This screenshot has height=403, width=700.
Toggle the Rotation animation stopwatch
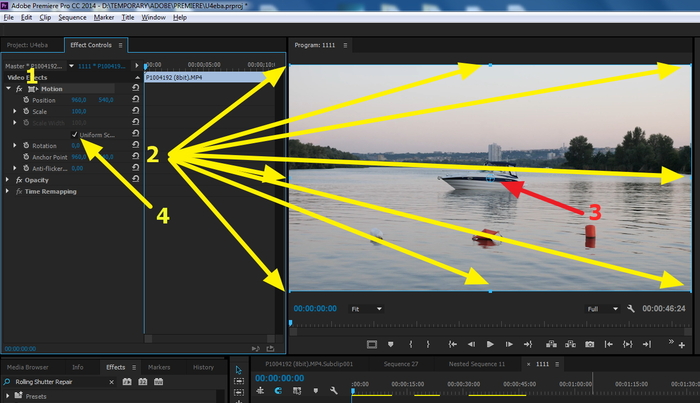[x=24, y=146]
